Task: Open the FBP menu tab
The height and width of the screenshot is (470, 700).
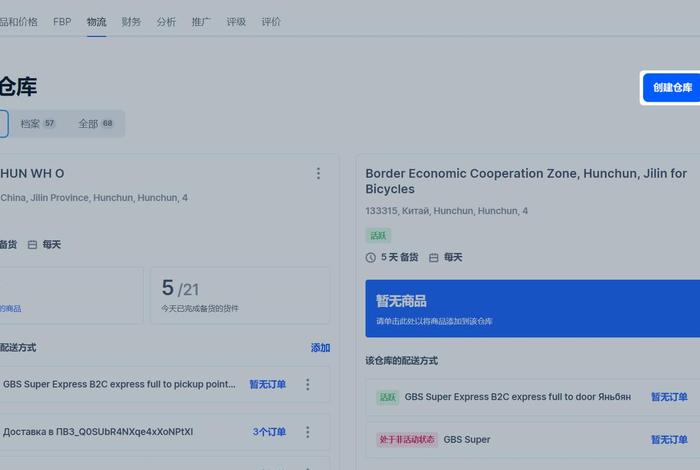Action: [62, 22]
